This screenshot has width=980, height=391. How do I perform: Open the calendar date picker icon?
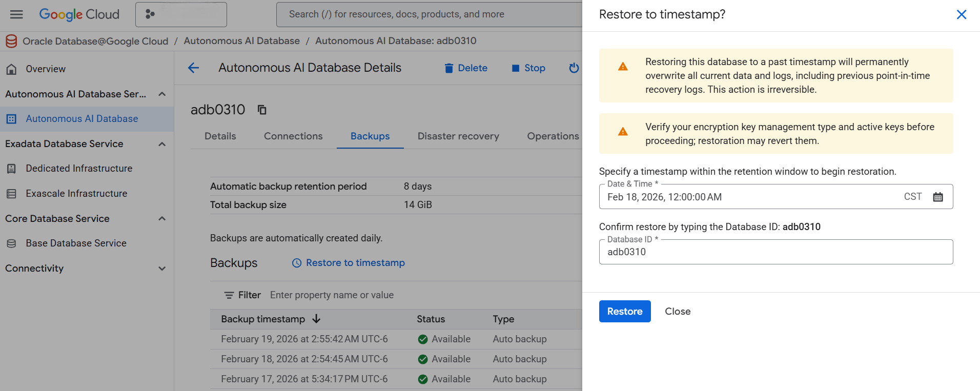[937, 197]
